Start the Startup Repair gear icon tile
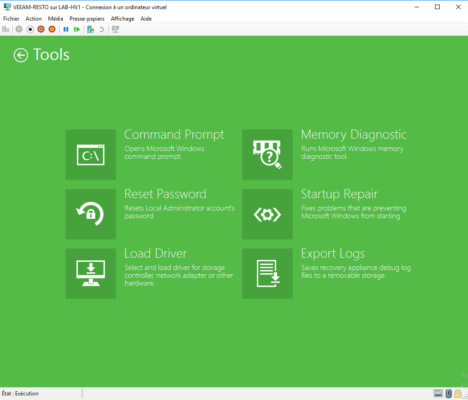This screenshot has height=400, width=468. [267, 214]
